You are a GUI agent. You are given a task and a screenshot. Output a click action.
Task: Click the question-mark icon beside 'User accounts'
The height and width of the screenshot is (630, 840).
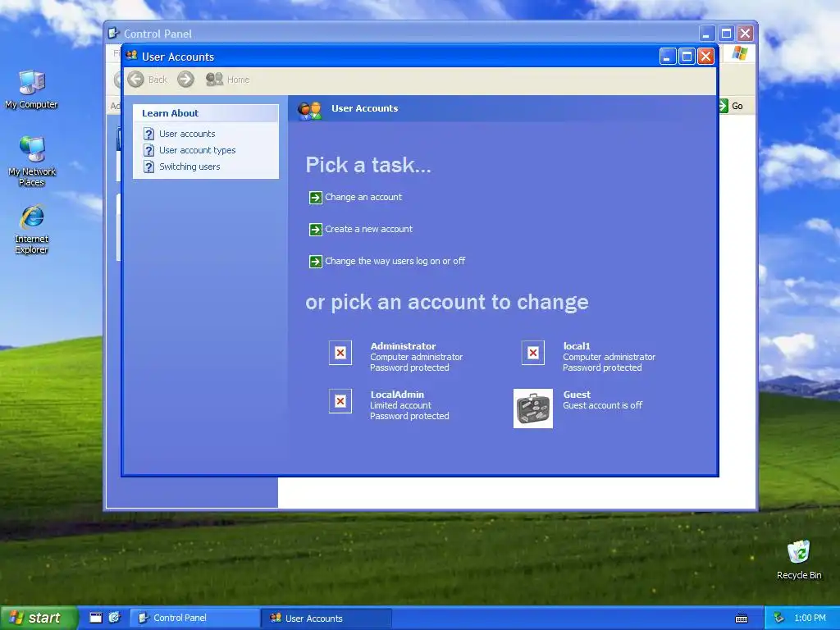click(149, 134)
